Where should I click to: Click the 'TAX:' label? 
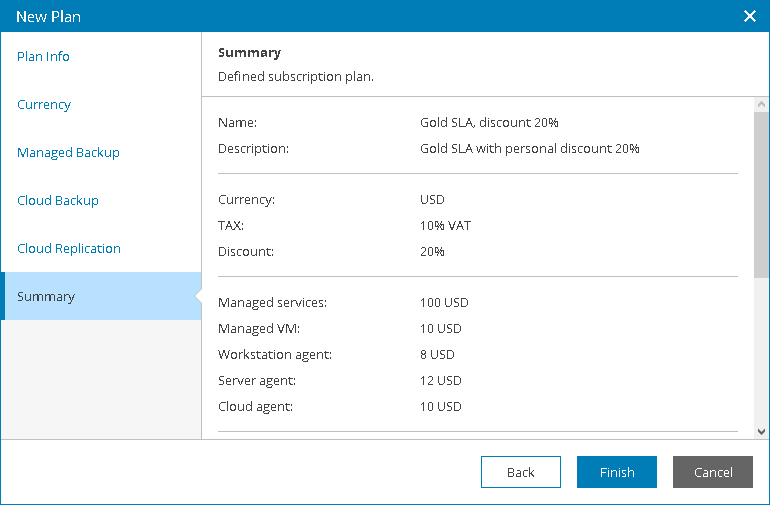[231, 225]
